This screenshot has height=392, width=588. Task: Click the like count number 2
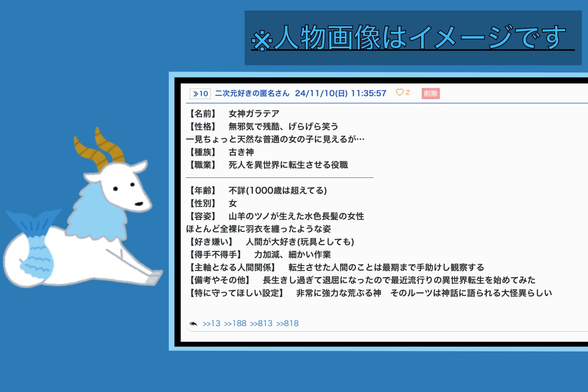(x=408, y=93)
